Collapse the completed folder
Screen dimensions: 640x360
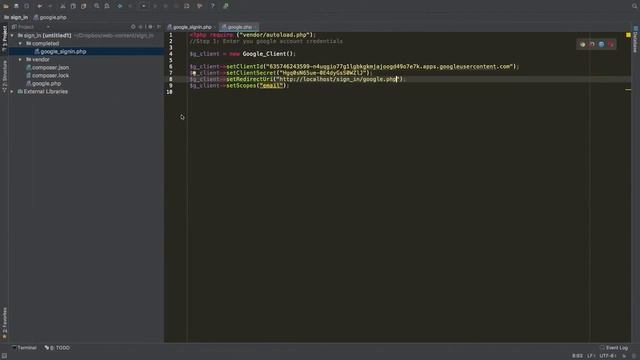[x=20, y=43]
